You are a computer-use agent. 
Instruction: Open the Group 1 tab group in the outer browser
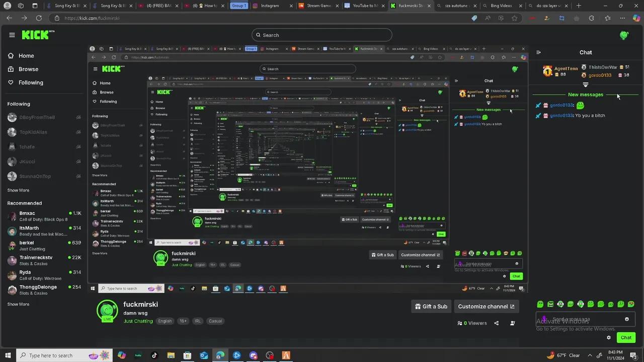click(239, 6)
